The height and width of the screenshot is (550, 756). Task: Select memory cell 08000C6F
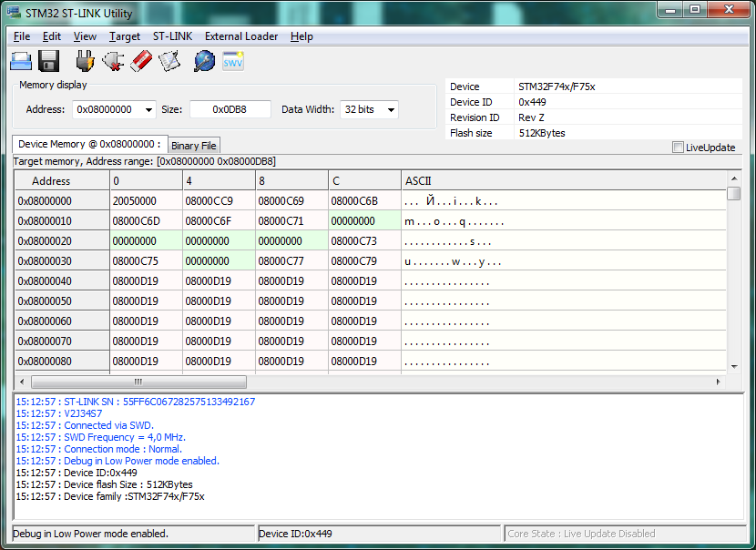click(219, 221)
